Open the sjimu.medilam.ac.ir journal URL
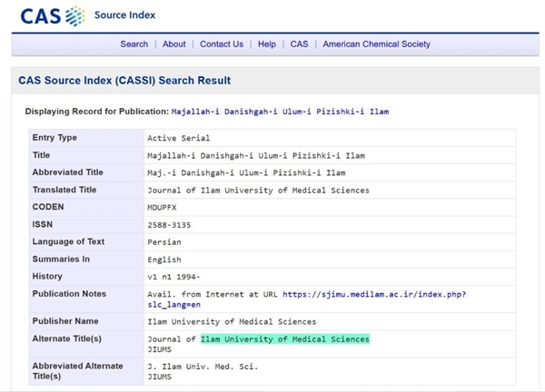Screen dimensions: 545x392 (x=307, y=299)
